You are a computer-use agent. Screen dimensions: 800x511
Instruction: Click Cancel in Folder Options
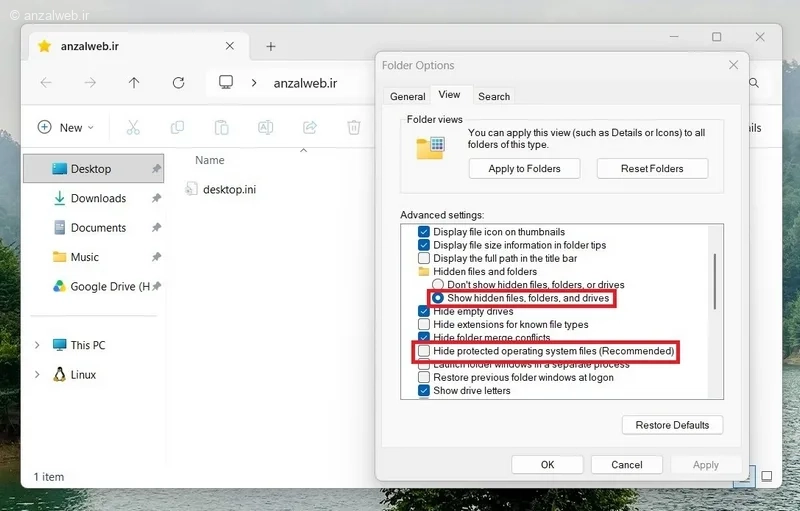627,465
